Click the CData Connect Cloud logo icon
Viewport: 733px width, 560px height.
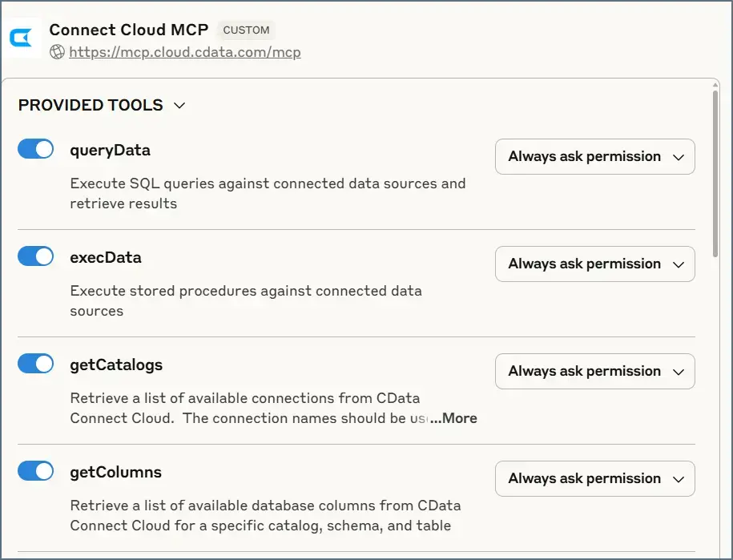22,38
